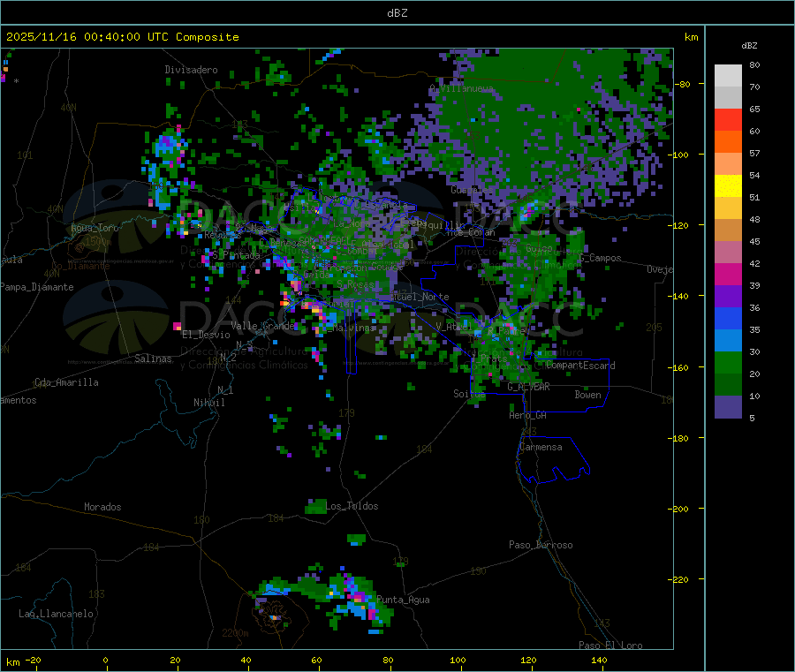Click the Nihuil label on the map

pyautogui.click(x=208, y=403)
